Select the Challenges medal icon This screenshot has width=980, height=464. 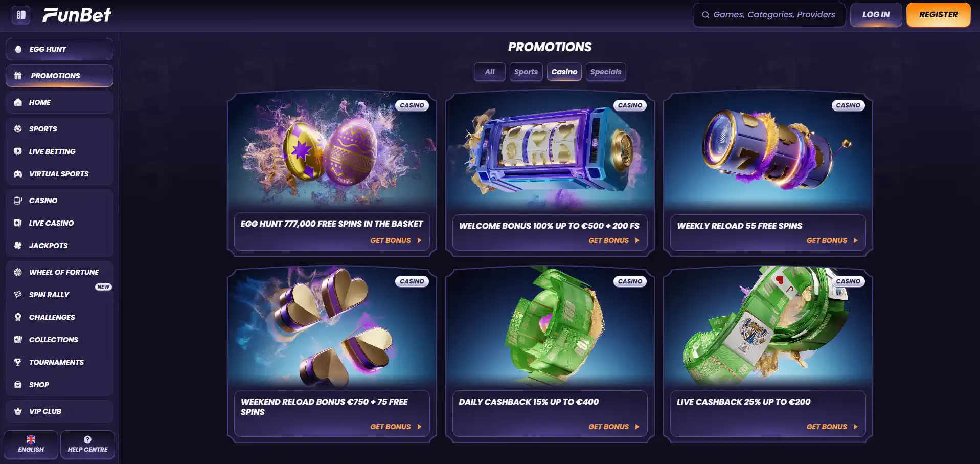point(18,317)
